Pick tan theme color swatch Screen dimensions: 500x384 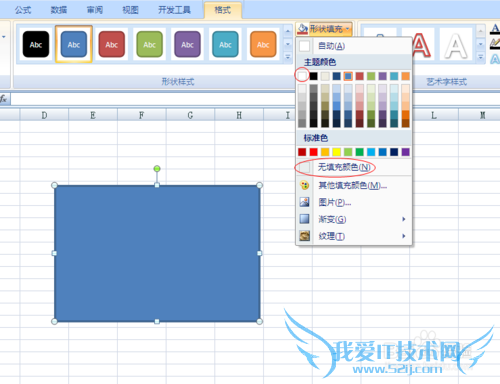click(x=325, y=76)
